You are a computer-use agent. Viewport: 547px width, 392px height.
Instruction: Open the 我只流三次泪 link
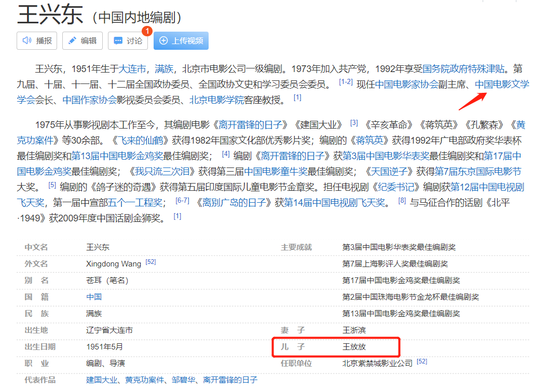(162, 172)
